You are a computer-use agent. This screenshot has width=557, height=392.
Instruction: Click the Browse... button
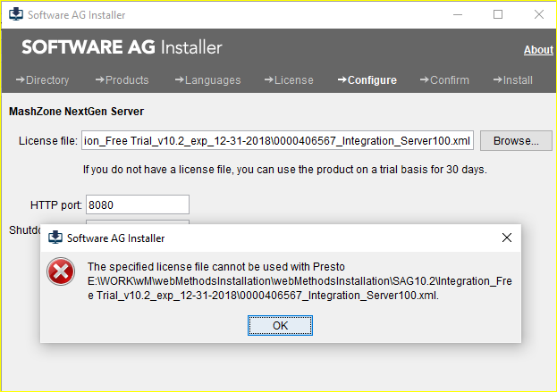click(516, 141)
